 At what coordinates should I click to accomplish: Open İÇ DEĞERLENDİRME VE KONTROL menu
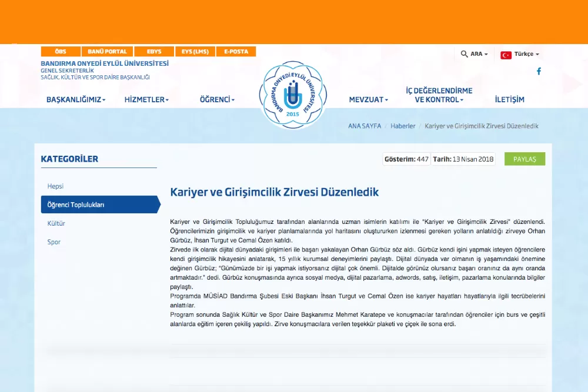(x=439, y=95)
